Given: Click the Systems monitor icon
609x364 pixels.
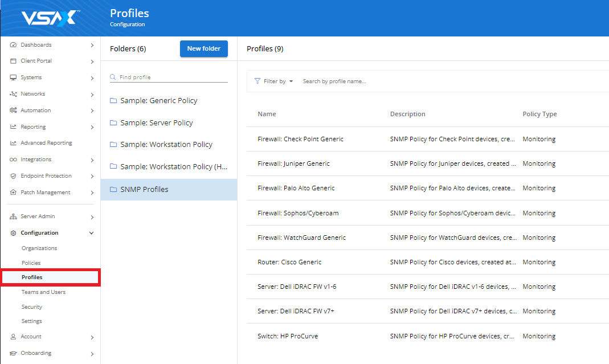Looking at the screenshot, I should tap(13, 77).
